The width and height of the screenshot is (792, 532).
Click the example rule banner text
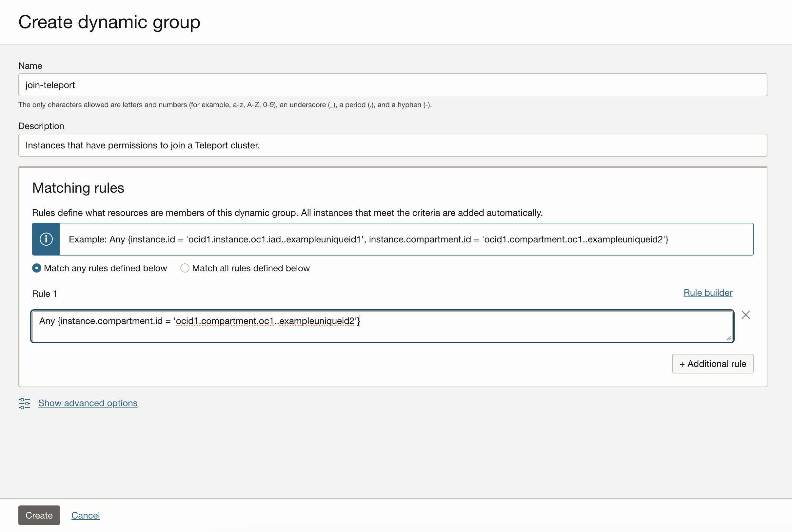point(369,239)
